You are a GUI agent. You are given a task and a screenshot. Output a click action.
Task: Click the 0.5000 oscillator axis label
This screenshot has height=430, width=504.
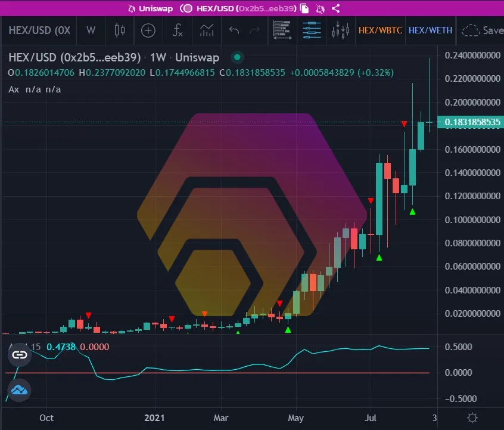(x=459, y=347)
